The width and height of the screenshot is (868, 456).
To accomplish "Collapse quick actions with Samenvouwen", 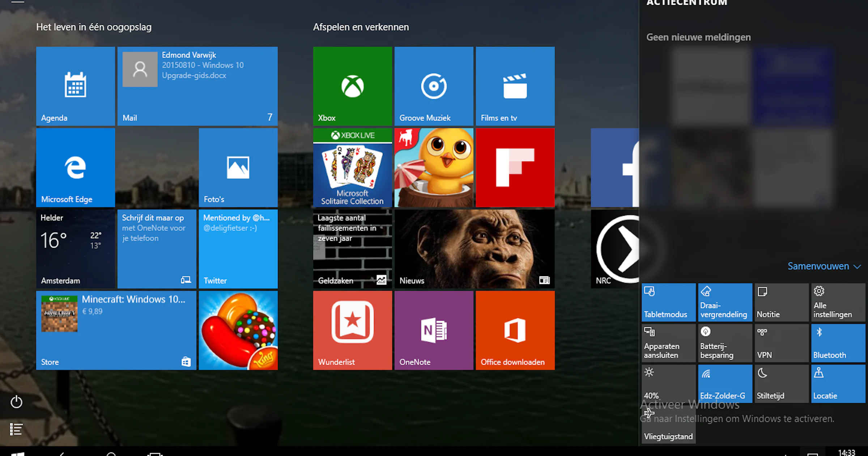I will click(x=824, y=266).
